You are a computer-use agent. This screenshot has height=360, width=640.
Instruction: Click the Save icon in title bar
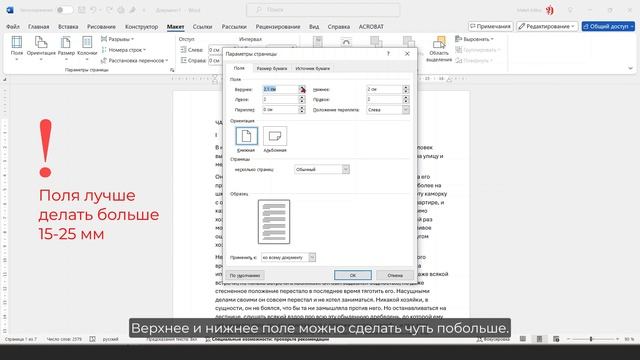click(x=82, y=10)
